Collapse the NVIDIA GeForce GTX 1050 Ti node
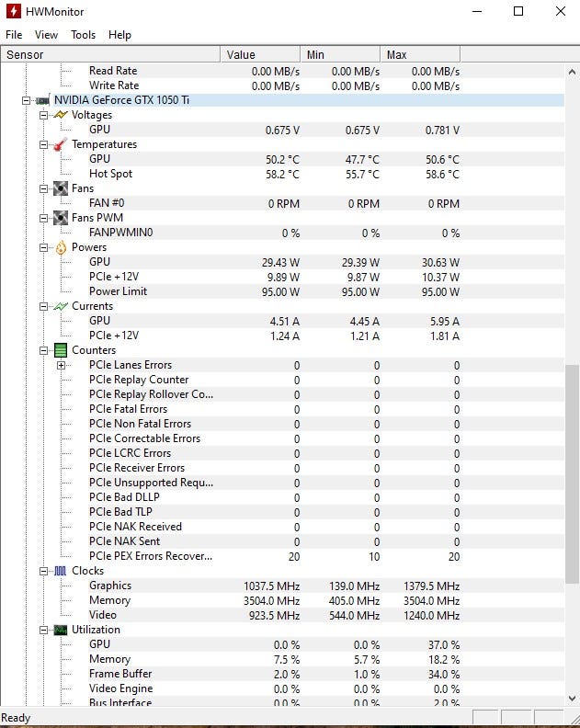The image size is (580, 728). pos(27,100)
